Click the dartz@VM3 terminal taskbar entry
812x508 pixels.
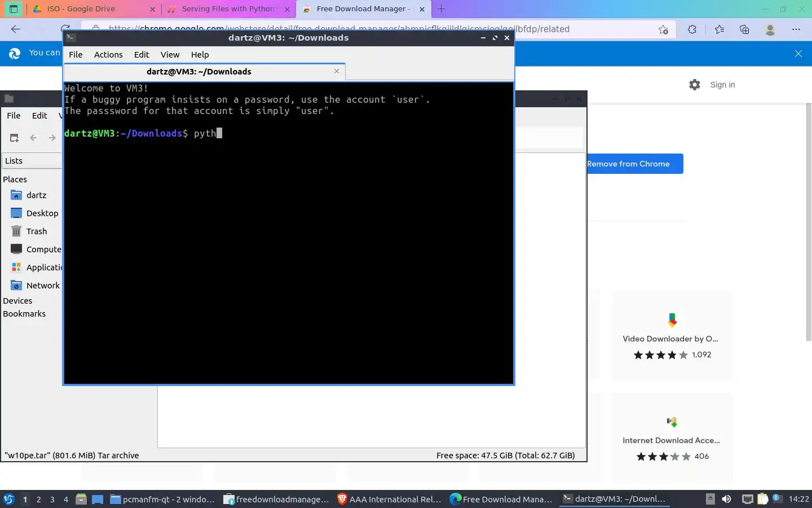tap(615, 499)
